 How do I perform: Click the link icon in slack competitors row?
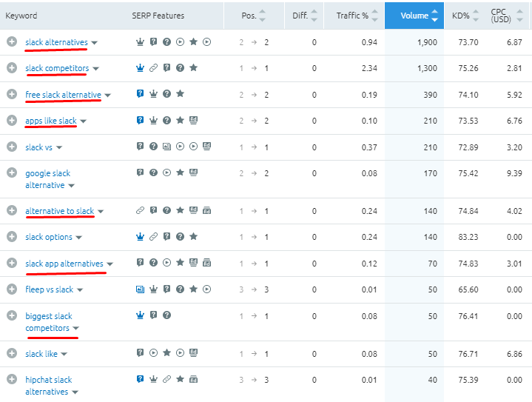coord(153,68)
